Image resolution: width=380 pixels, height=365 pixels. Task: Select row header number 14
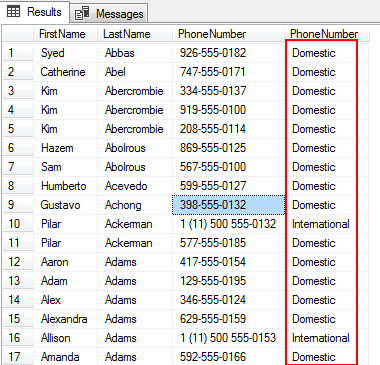click(x=18, y=300)
